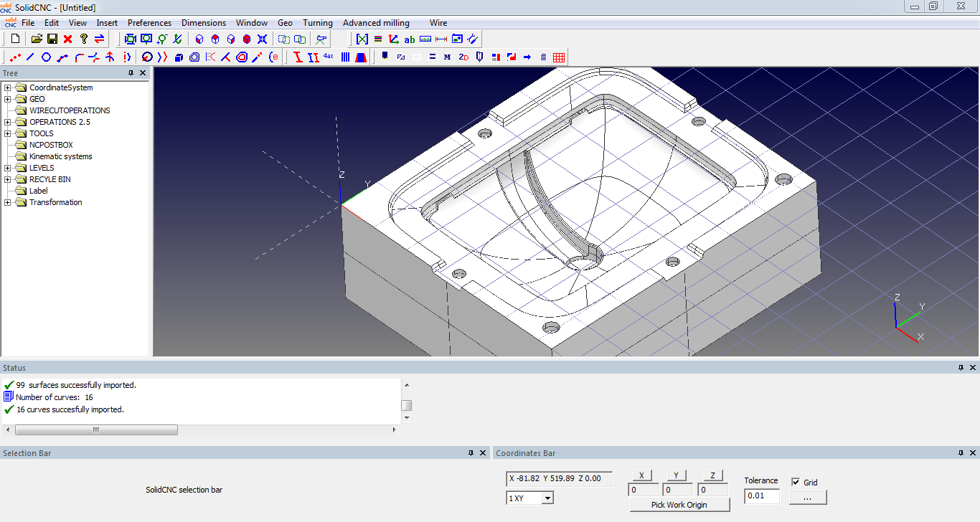
Task: Click the 2D operation toolbar icon
Action: 463,57
